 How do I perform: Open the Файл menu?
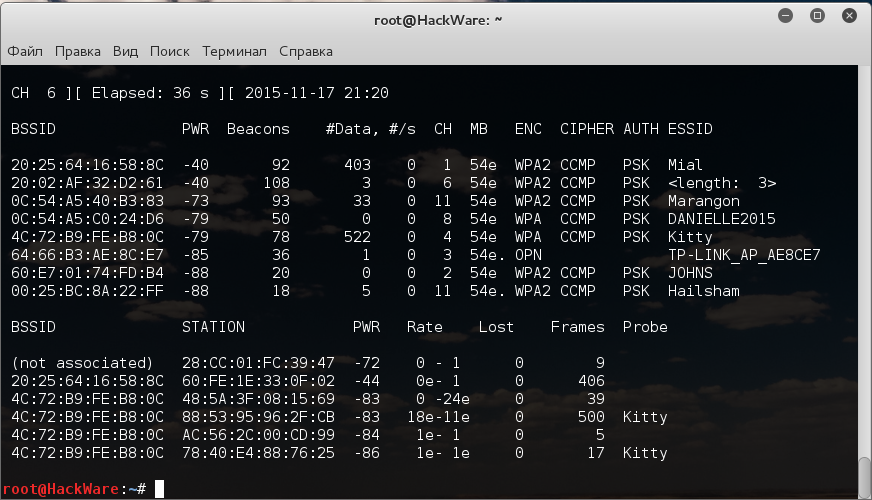click(x=25, y=51)
